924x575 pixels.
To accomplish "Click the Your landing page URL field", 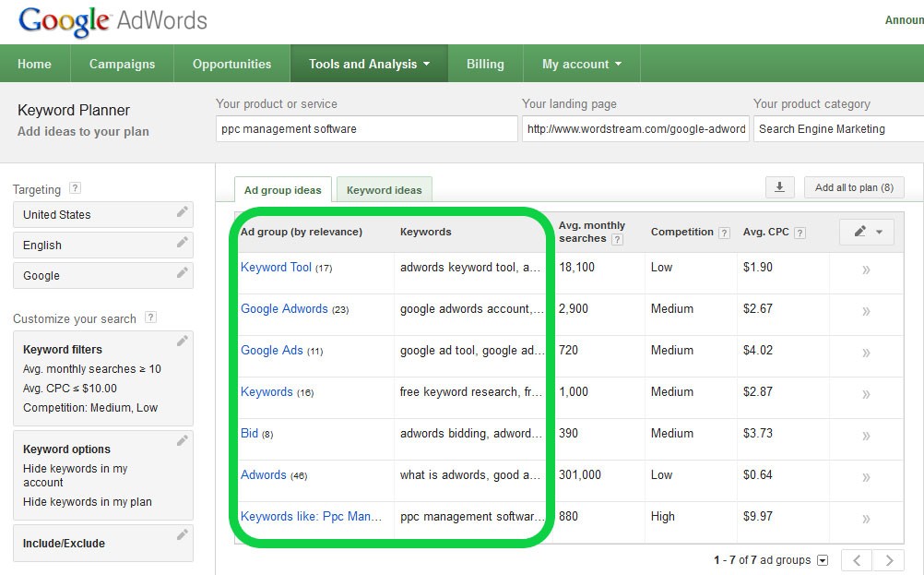I will [x=635, y=128].
